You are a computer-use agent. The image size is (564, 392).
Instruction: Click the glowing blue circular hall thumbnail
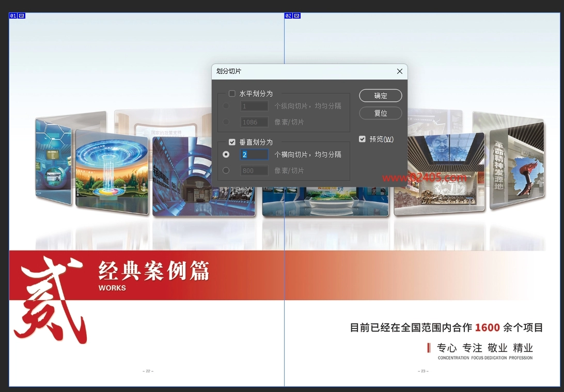coord(112,170)
